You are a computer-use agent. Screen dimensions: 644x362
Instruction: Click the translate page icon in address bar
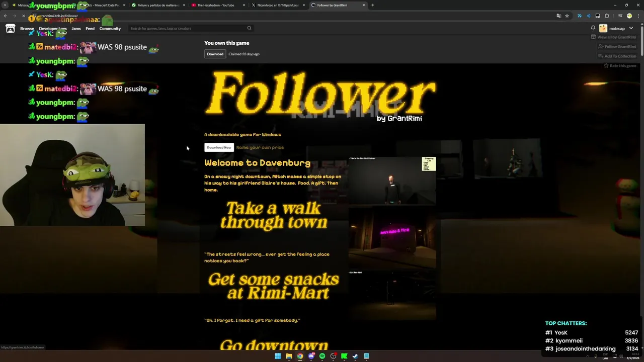558,16
